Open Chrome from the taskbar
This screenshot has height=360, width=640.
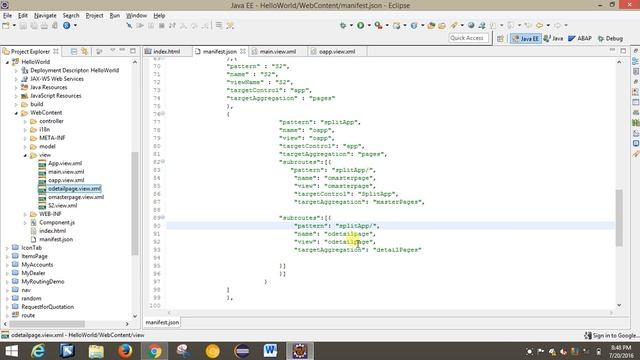[x=154, y=351]
